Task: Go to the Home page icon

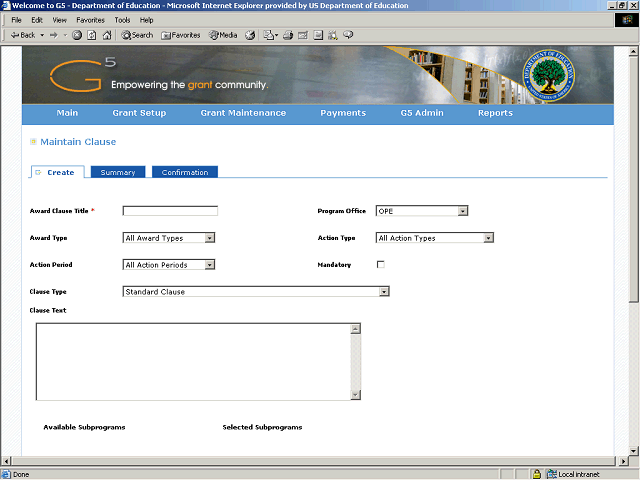Action: pyautogui.click(x=107, y=35)
